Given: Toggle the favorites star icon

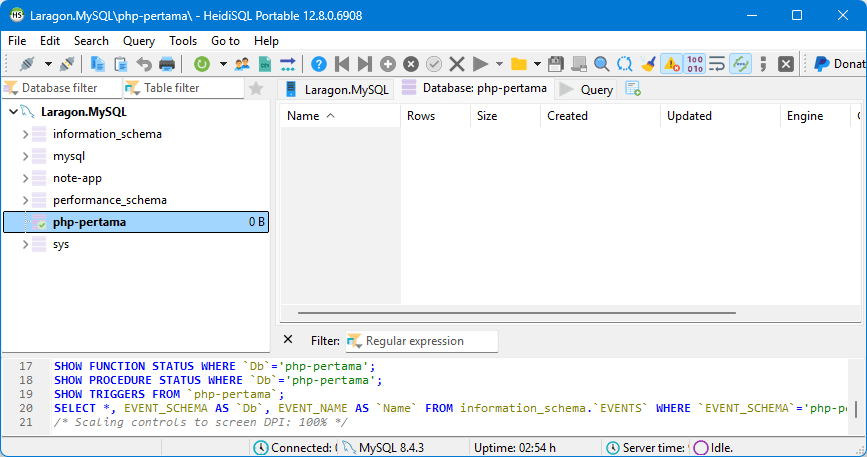Looking at the screenshot, I should [x=256, y=88].
